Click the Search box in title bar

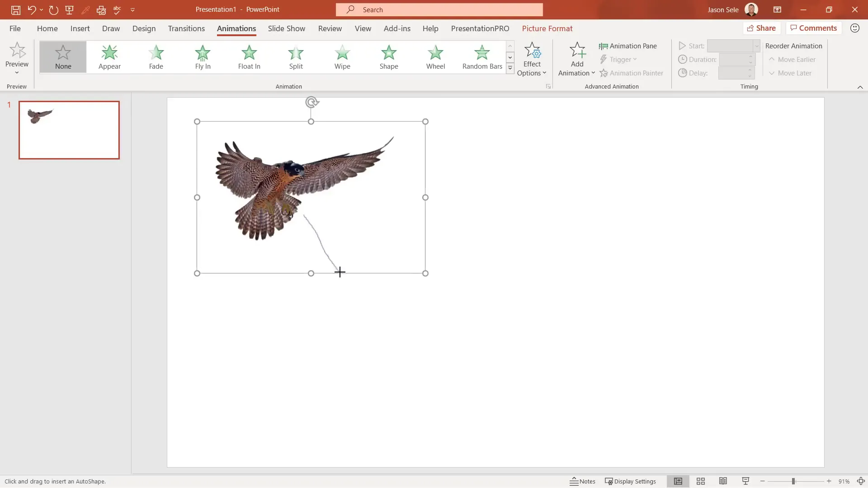point(439,9)
